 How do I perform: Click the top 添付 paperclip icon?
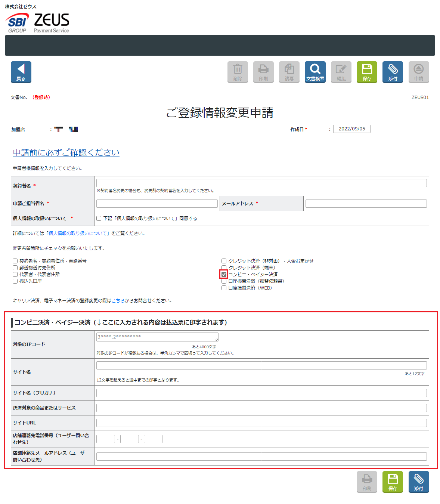[x=393, y=72]
